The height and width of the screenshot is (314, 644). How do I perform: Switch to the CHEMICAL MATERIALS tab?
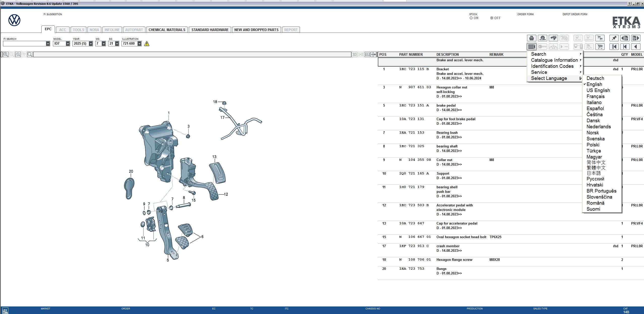[x=167, y=29]
